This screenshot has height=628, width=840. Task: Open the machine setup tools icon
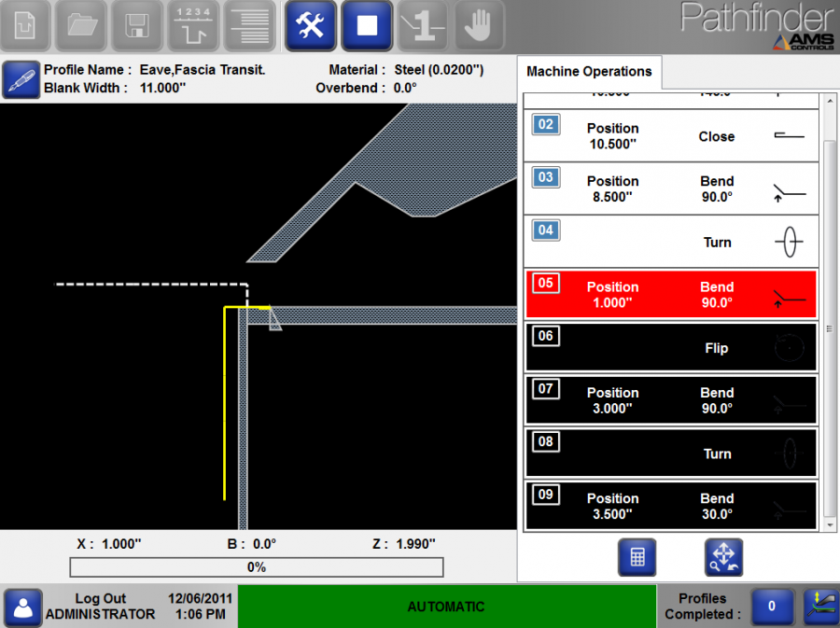click(x=310, y=25)
